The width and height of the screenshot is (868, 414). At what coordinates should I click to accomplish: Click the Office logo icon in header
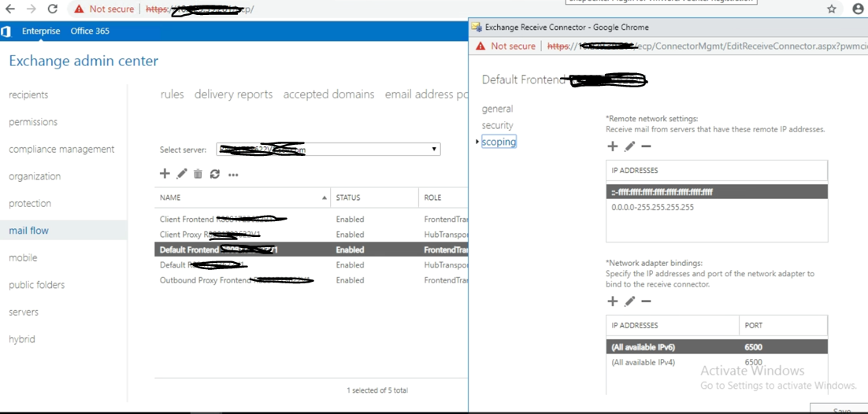point(6,31)
